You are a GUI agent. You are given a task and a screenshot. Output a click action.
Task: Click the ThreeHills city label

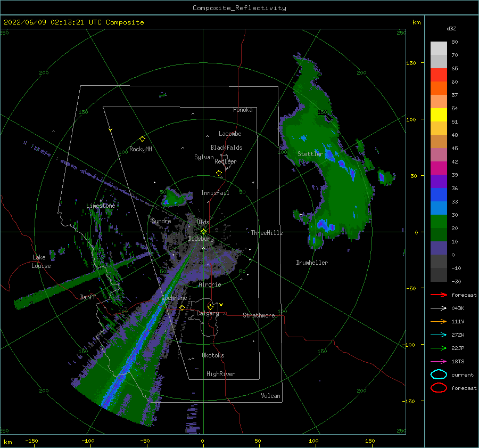click(x=267, y=233)
